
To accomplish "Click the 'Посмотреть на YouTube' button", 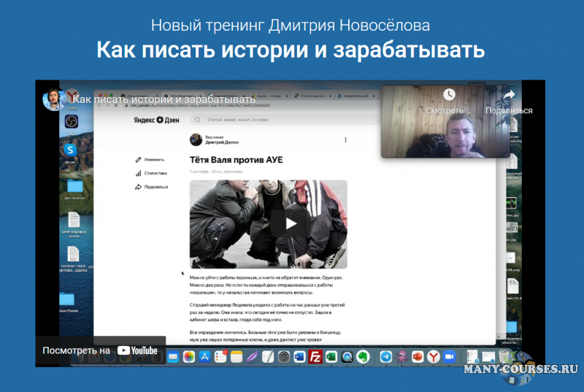I will coord(101,350).
